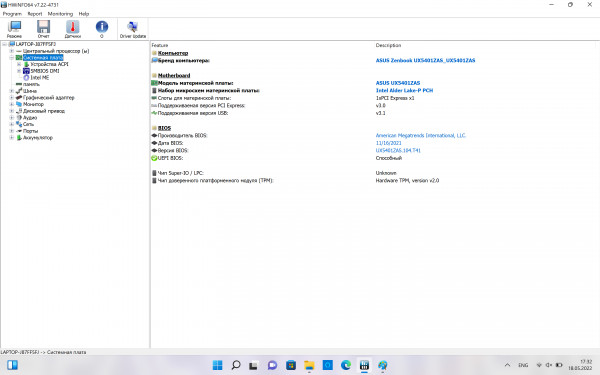Click the HWiNFO taskbar icon
Viewport: 600px width, 375px height.
click(364, 365)
